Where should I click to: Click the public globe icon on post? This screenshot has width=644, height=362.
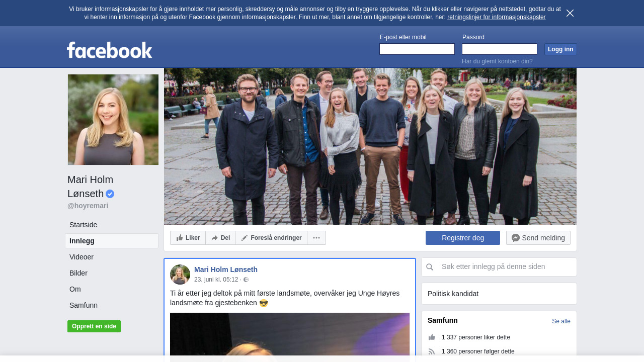246,280
